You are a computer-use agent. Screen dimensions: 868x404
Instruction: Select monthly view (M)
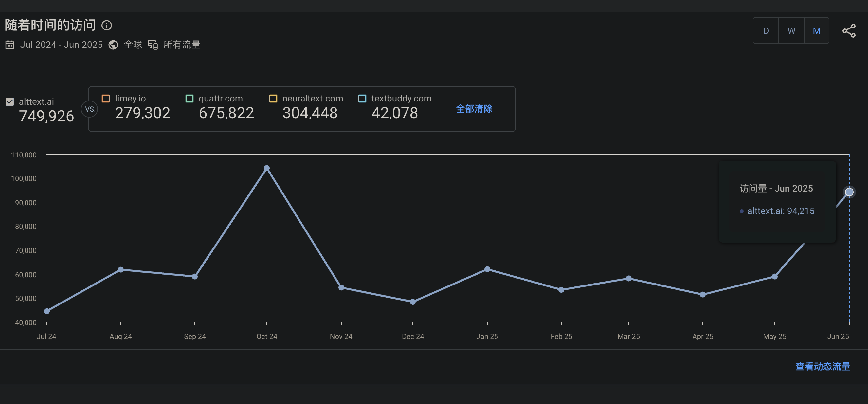[816, 31]
